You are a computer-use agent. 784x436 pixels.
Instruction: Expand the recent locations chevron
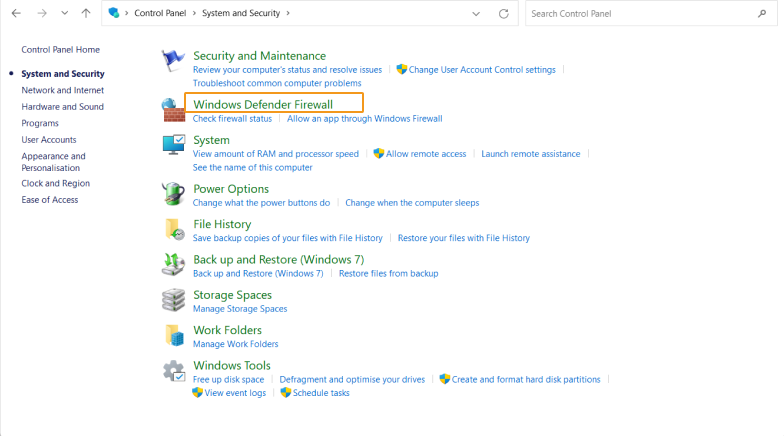tap(65, 14)
